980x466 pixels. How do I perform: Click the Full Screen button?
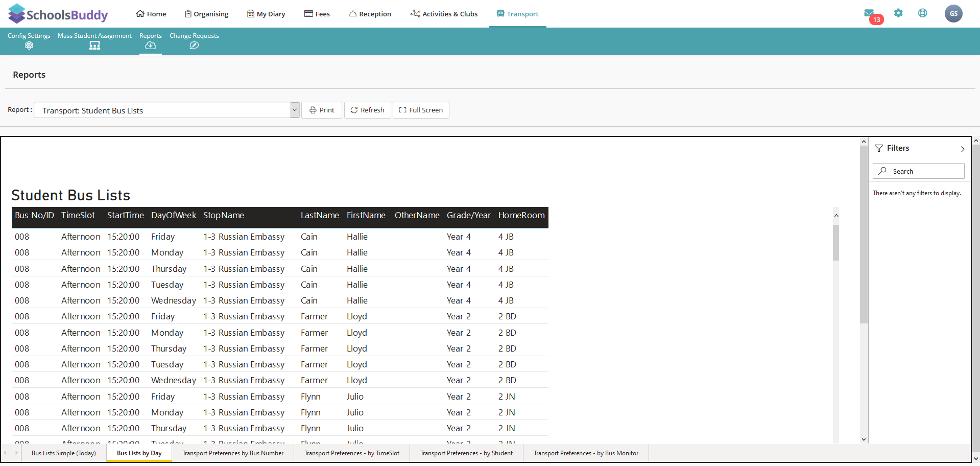point(421,110)
